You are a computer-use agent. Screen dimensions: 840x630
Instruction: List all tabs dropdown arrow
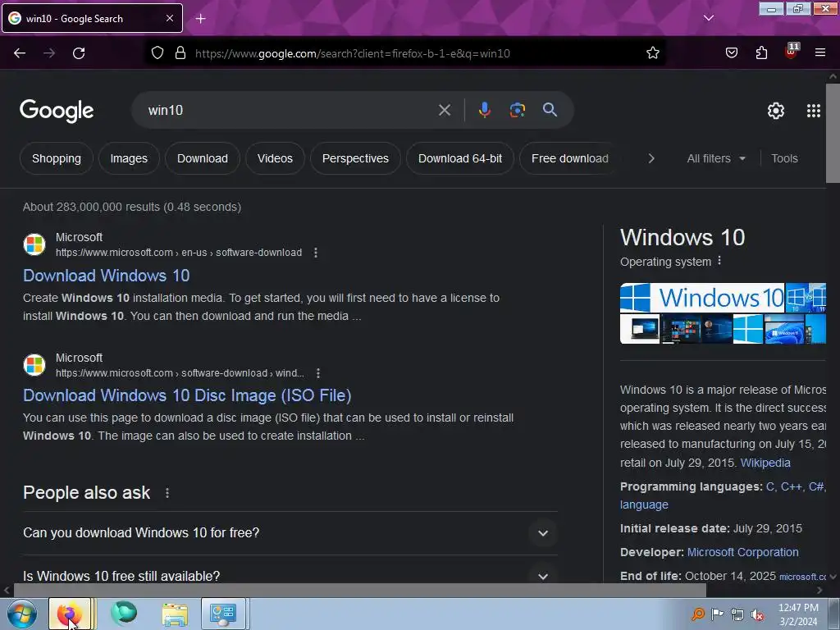pos(708,18)
